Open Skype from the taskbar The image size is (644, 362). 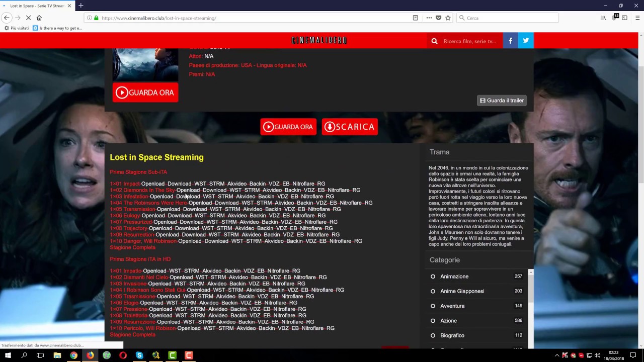[139, 355]
